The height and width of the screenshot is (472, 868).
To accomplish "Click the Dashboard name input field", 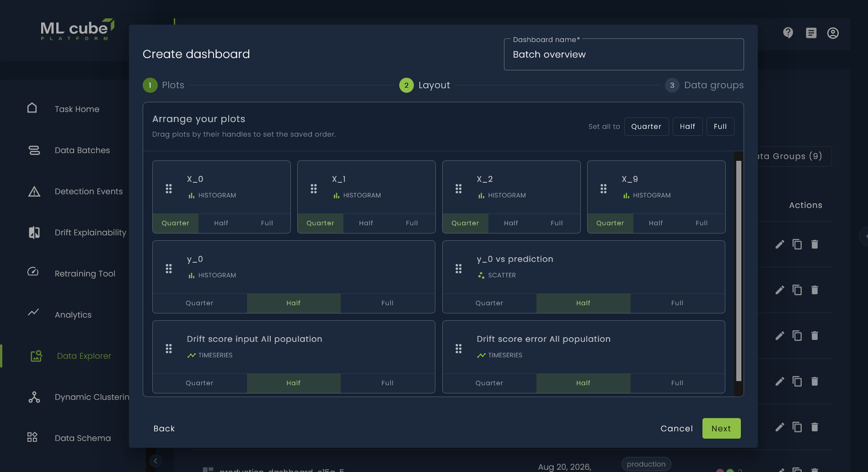I will click(x=624, y=54).
